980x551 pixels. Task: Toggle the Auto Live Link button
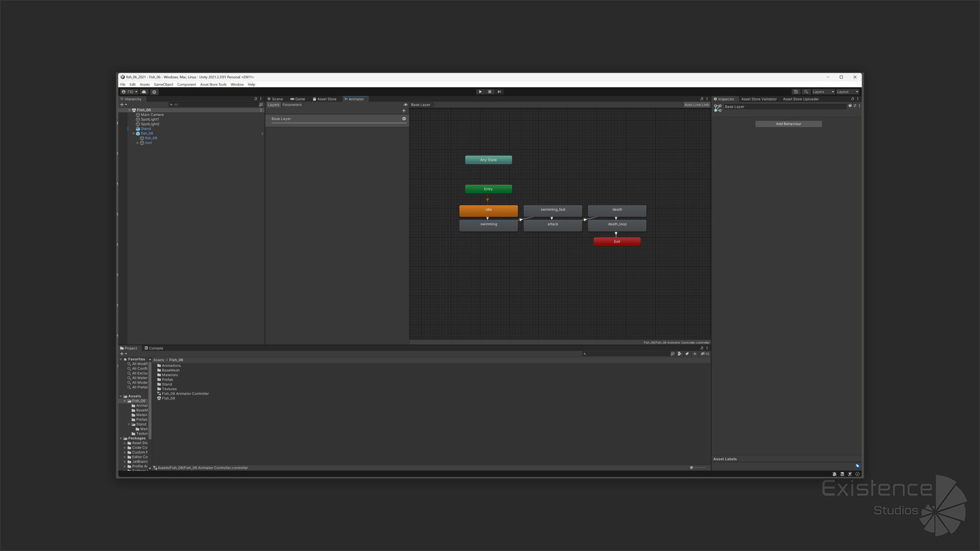696,105
